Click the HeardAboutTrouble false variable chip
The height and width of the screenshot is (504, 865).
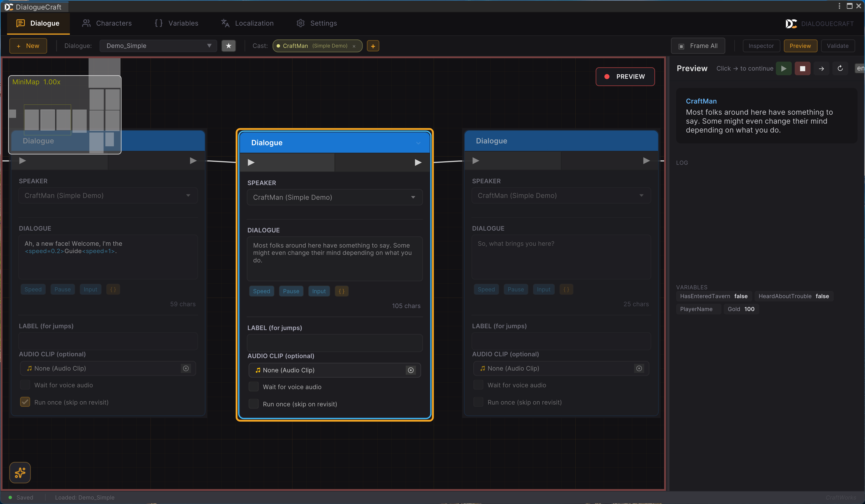794,296
